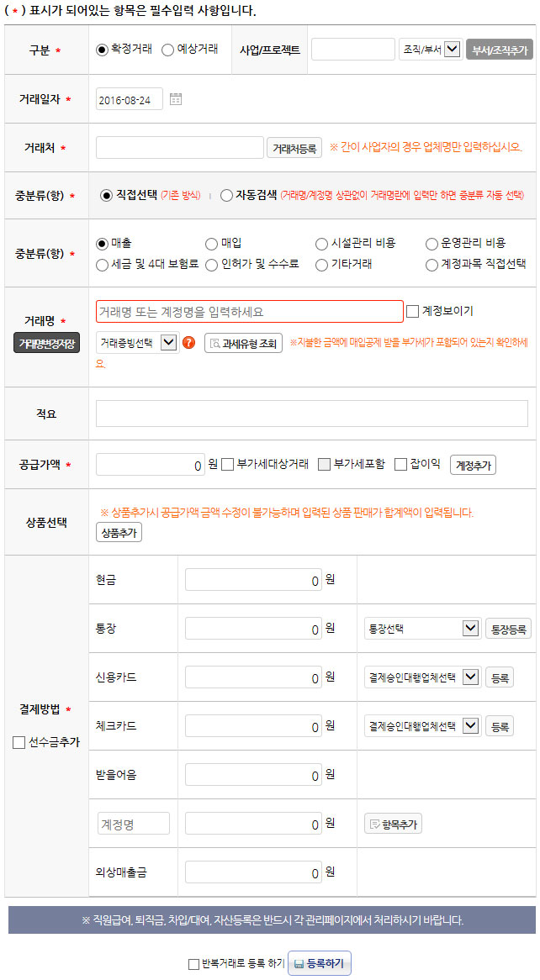
Task: Open 신용카드 결제승인대행업체선택 dropdown
Action: click(x=422, y=677)
